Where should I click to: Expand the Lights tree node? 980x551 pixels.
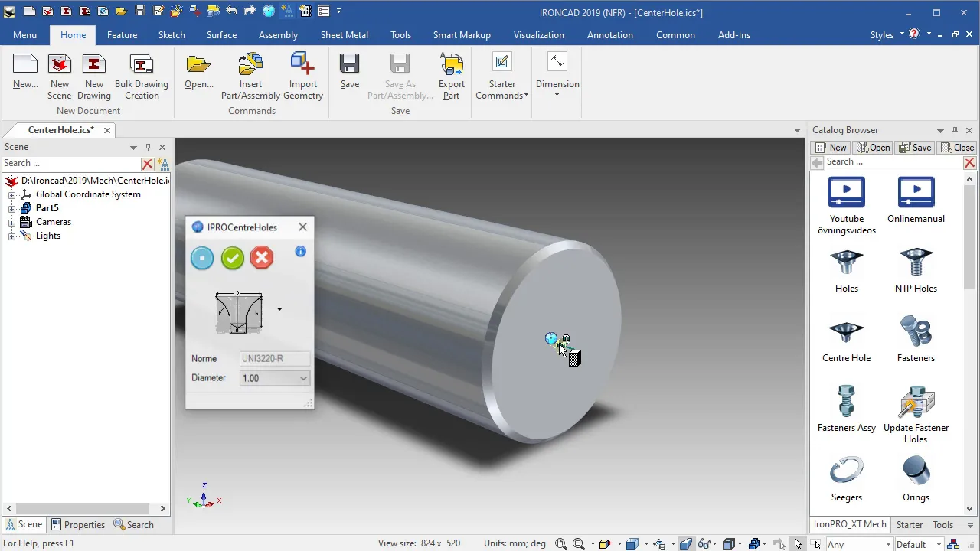pyautogui.click(x=12, y=236)
